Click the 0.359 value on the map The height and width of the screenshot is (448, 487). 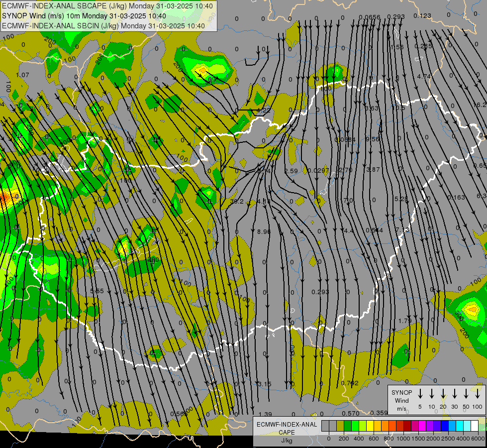(379, 413)
